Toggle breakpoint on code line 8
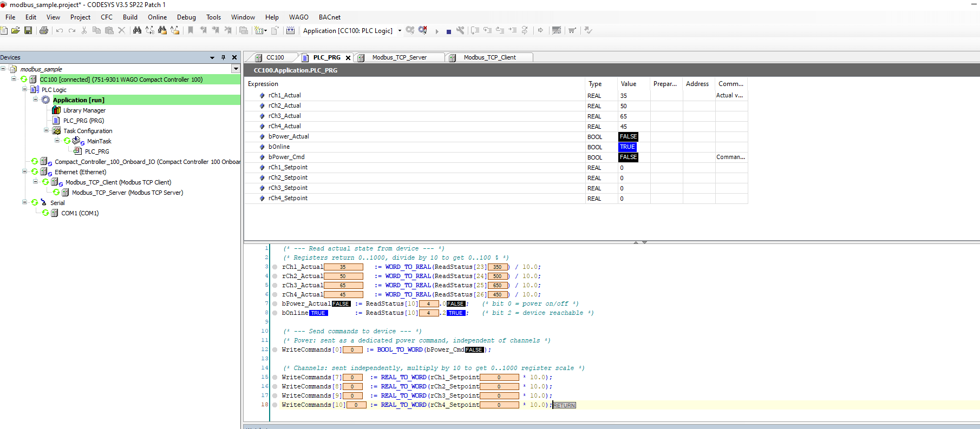The image size is (980, 429). (x=275, y=313)
